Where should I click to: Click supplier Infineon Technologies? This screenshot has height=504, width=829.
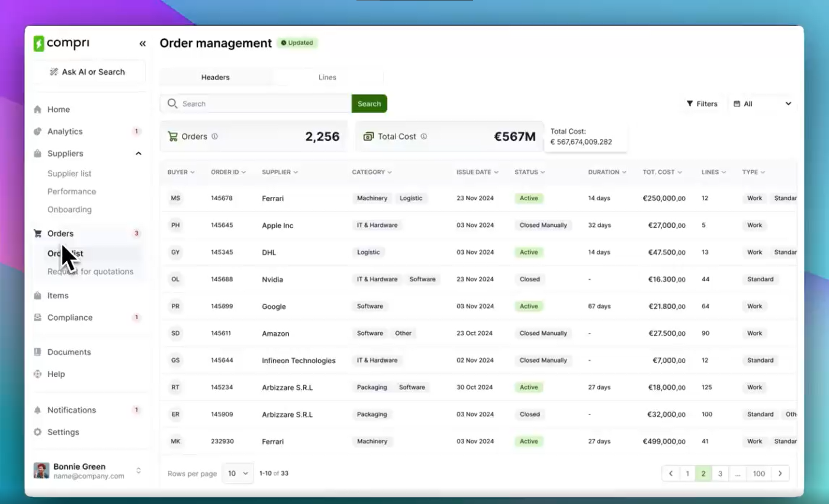(x=298, y=360)
